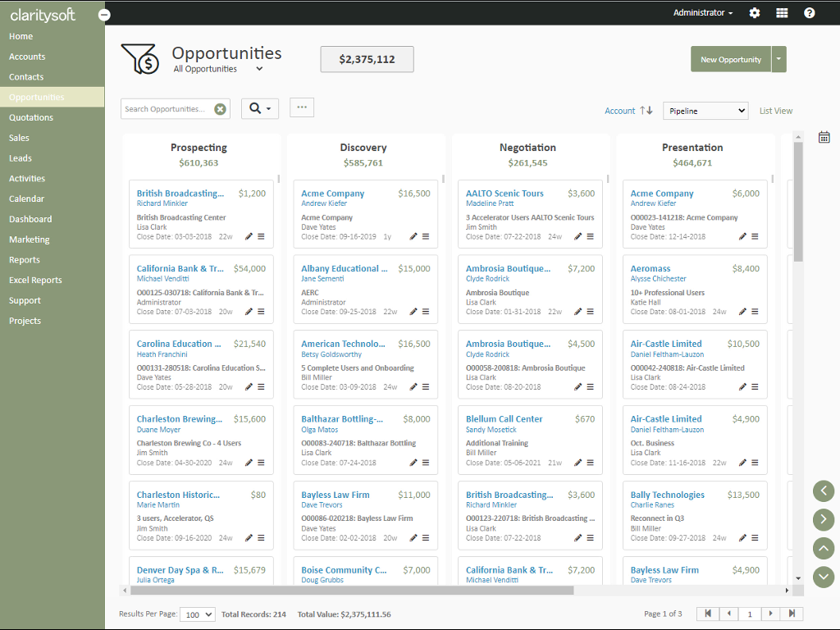This screenshot has width=840, height=630.
Task: Open the British Broadcasting... Prospecting opportunity link
Action: coord(180,194)
